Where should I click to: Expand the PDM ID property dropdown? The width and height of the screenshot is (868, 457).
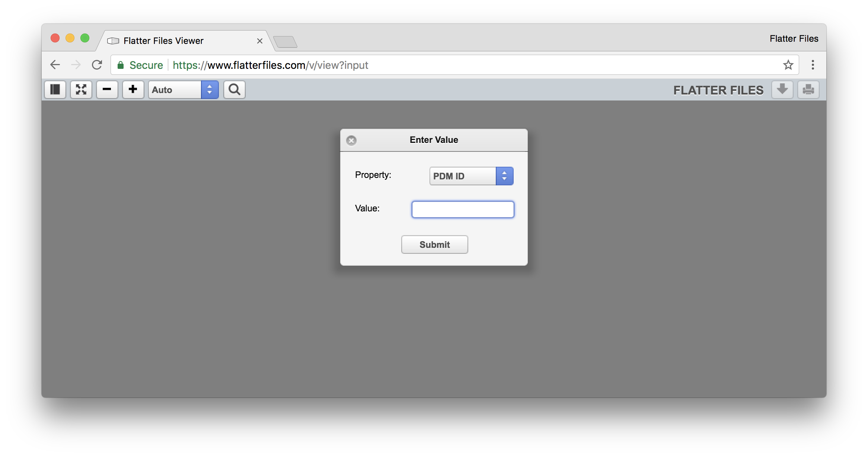click(x=504, y=176)
